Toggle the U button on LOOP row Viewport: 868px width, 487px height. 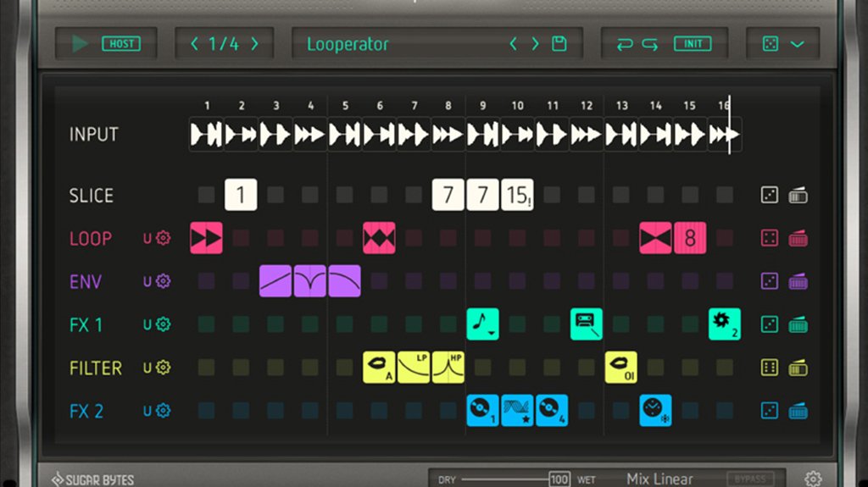tap(147, 239)
